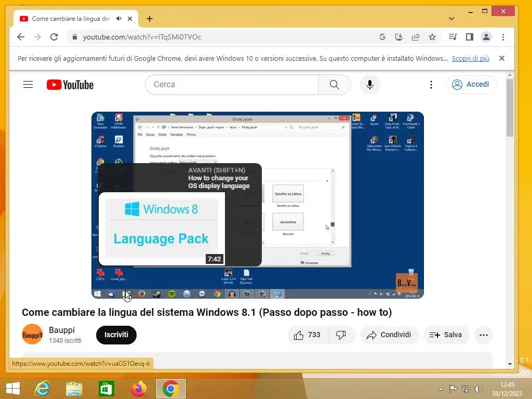532x399 pixels.
Task: Go back to the previous page
Action: [21, 37]
